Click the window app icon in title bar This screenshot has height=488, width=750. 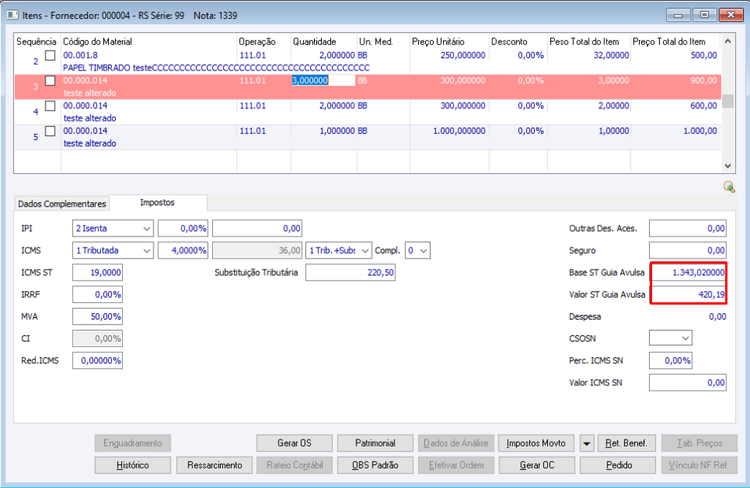[12, 15]
